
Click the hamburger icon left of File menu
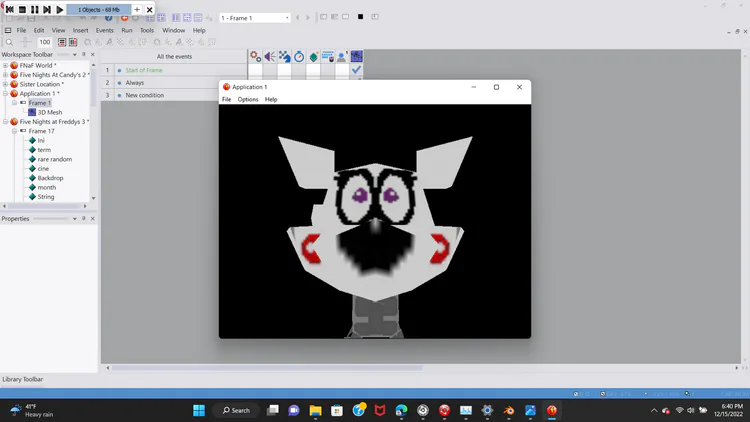(x=8, y=30)
